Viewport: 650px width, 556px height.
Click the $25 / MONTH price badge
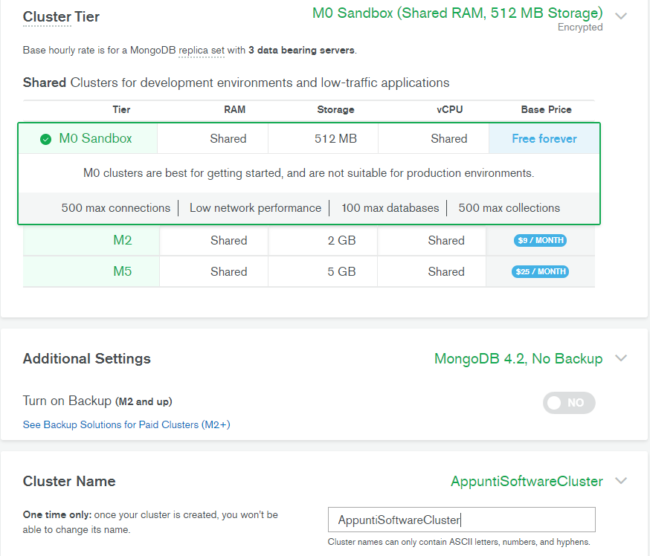540,272
